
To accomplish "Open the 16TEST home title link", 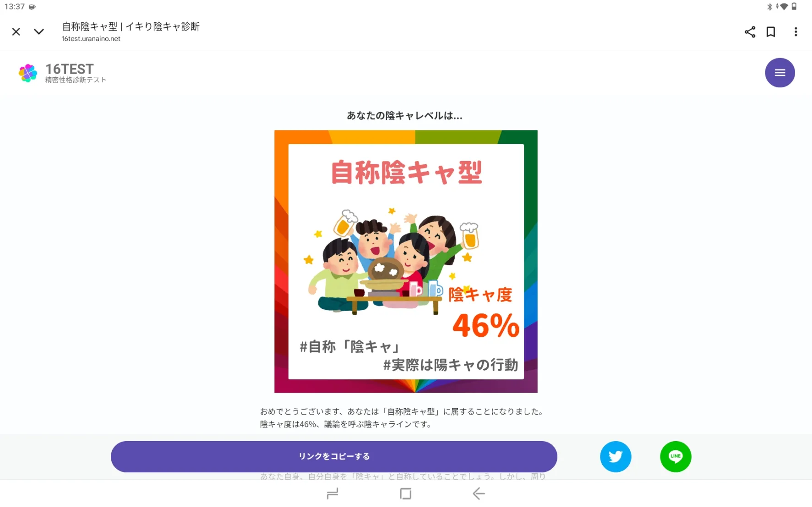I will (70, 69).
